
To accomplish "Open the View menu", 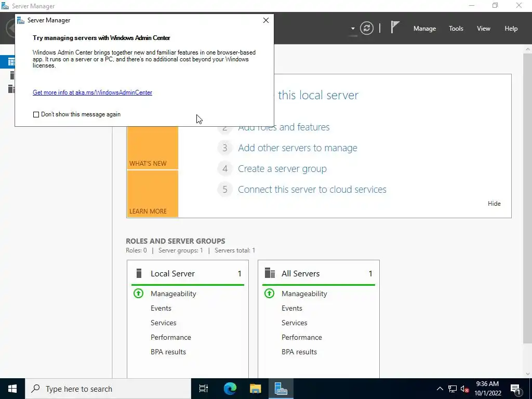I will (483, 29).
